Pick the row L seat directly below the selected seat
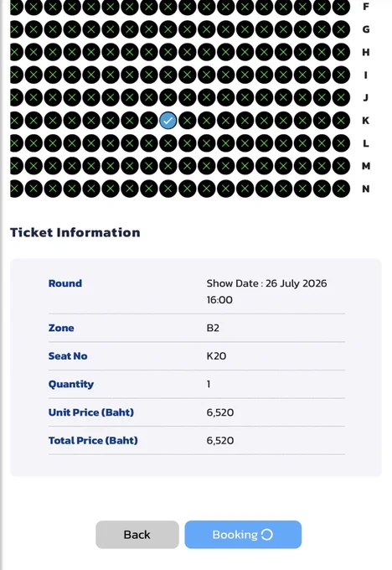The width and height of the screenshot is (392, 570). point(168,143)
